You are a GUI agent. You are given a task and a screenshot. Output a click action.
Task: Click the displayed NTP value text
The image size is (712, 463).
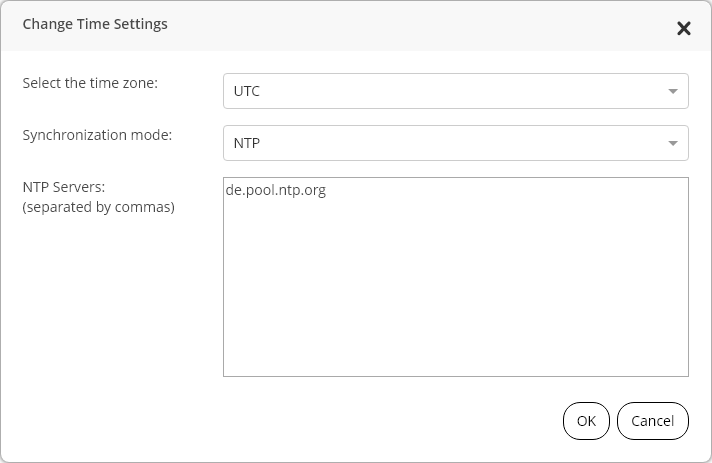pos(247,143)
